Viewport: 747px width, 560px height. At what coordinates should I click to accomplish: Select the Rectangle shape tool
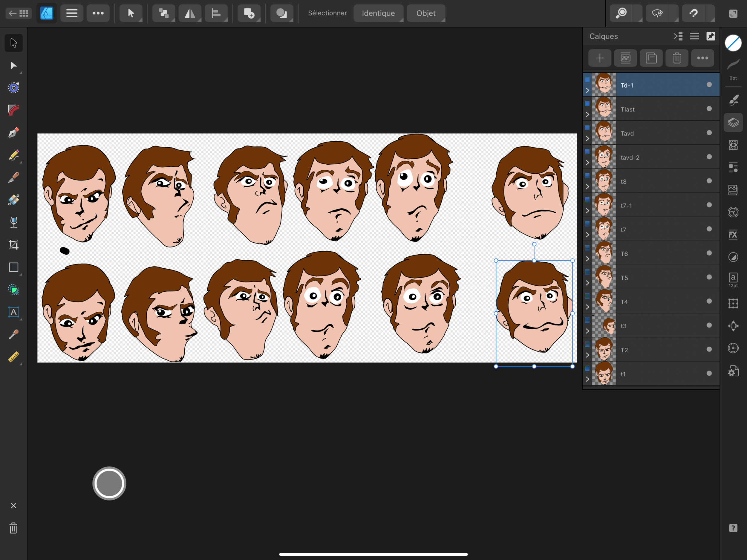tap(13, 267)
